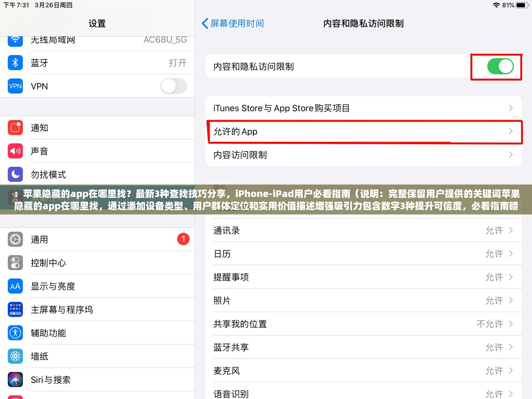Tap 允许 value on 通讯录 row
Viewport: 532px width, 399px height.
pos(494,230)
